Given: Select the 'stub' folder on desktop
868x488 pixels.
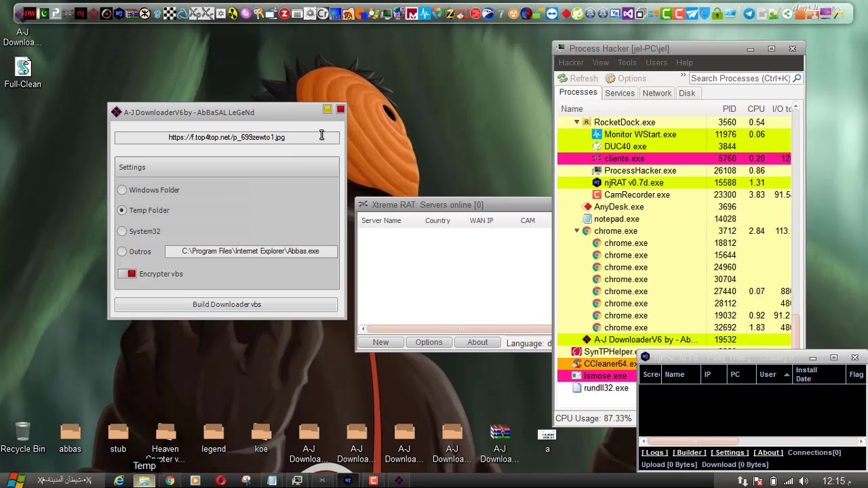Looking at the screenshot, I should click(118, 439).
